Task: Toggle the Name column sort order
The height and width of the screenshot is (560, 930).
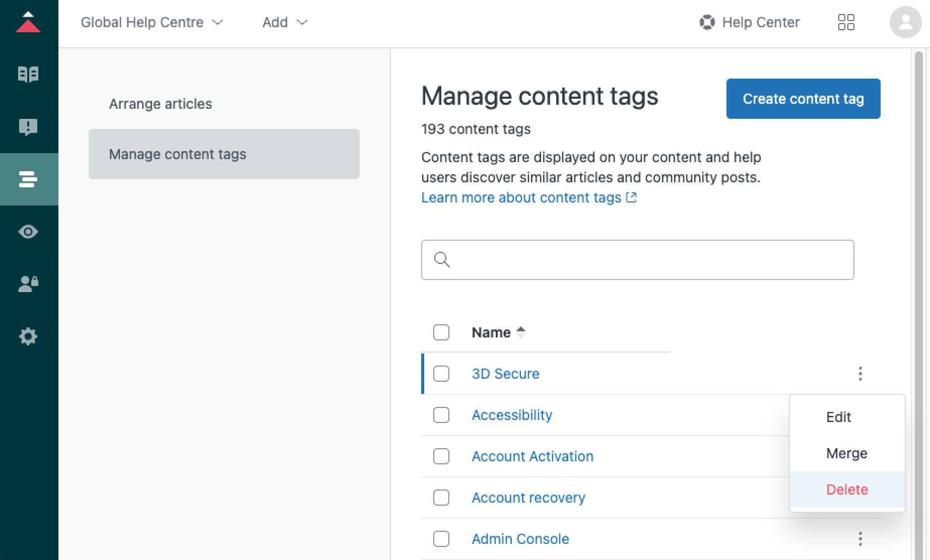Action: [521, 332]
